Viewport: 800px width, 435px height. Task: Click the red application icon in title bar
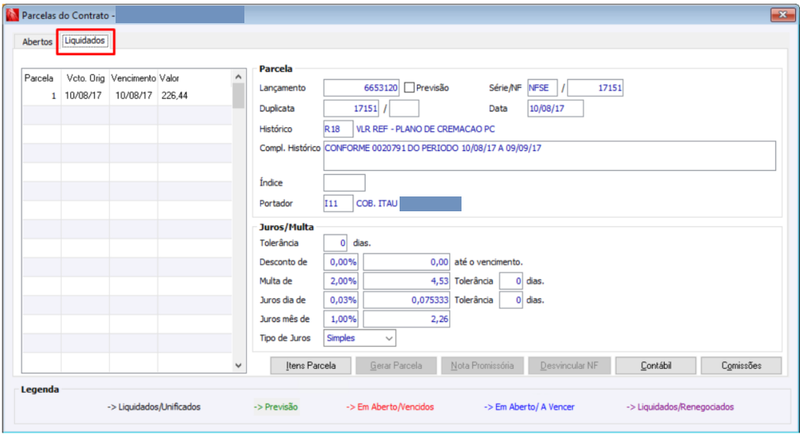(12, 15)
